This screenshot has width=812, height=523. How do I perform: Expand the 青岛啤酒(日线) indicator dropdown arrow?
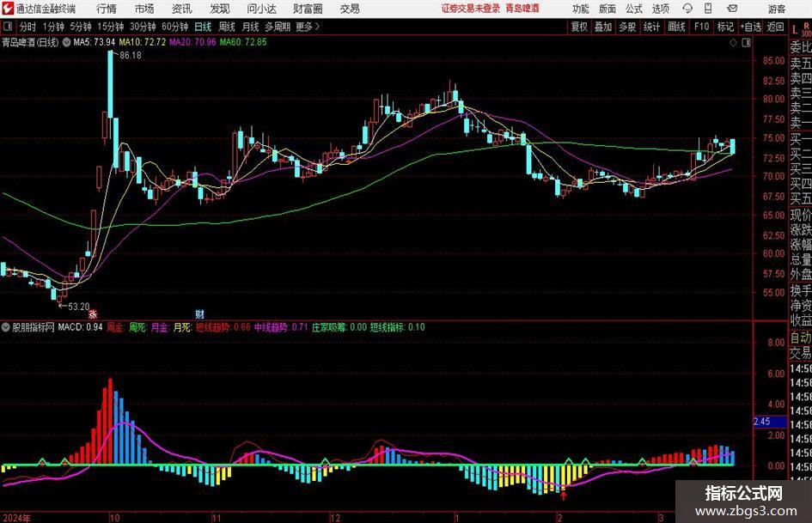tap(66, 42)
